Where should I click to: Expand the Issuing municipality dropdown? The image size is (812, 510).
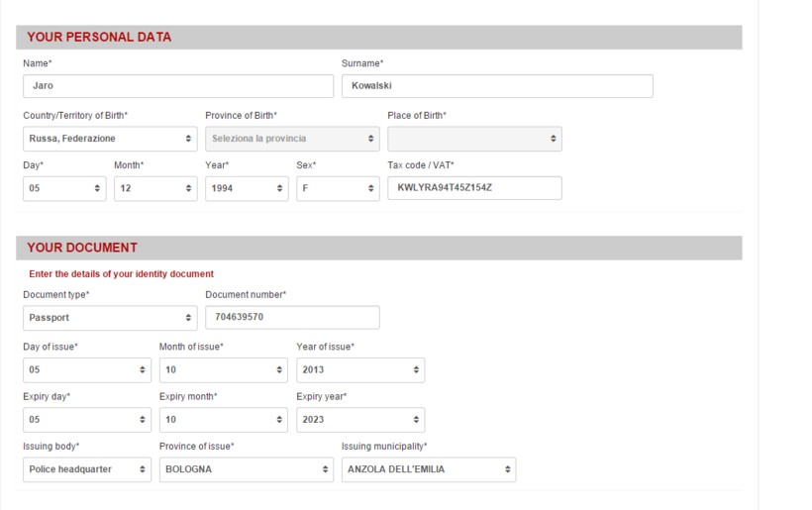click(x=429, y=469)
